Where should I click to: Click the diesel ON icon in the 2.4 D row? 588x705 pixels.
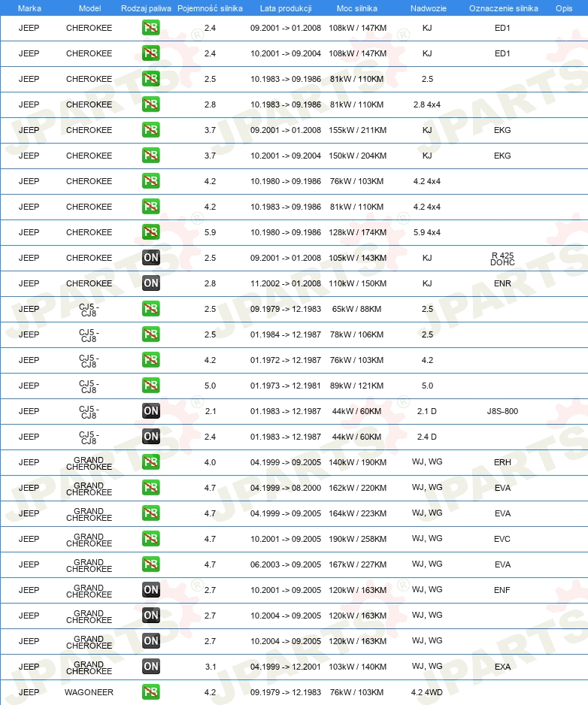(x=150, y=437)
